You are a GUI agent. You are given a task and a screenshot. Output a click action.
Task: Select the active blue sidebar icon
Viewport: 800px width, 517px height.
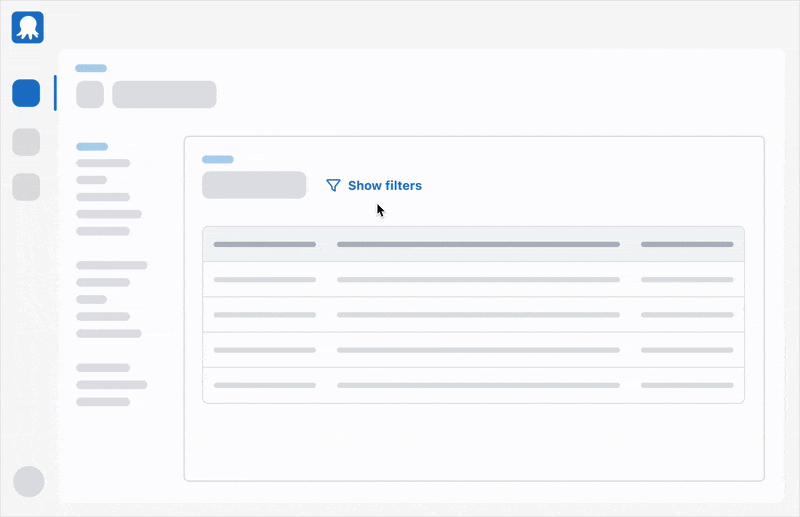tap(26, 94)
